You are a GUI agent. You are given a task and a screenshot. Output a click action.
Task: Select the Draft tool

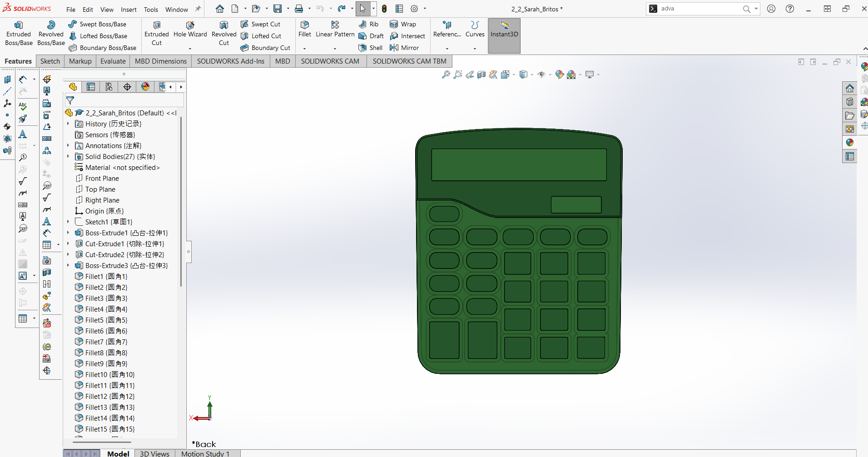tap(371, 36)
